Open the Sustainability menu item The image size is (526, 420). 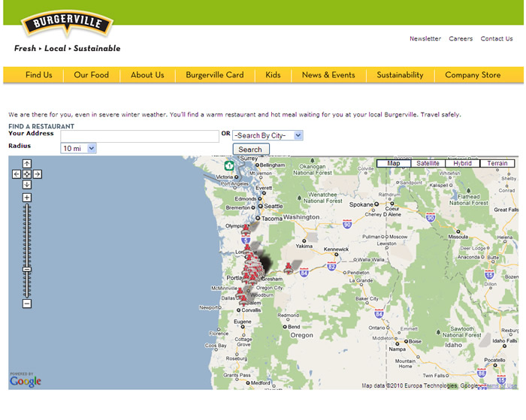[400, 75]
